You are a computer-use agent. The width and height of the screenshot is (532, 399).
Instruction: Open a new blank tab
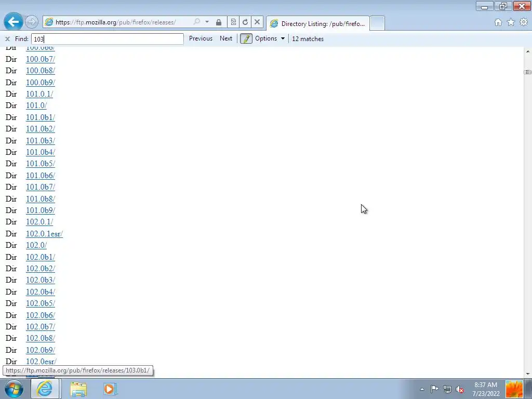(377, 23)
